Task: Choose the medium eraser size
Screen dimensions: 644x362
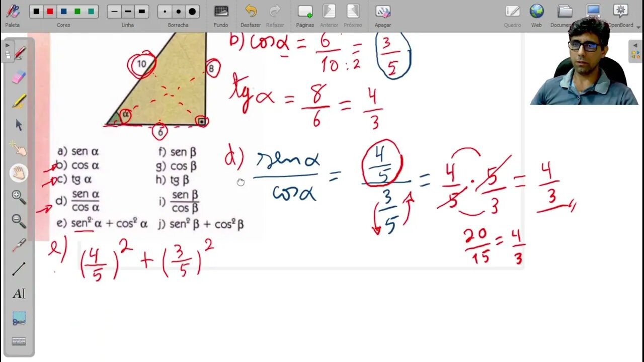Action: (178, 12)
